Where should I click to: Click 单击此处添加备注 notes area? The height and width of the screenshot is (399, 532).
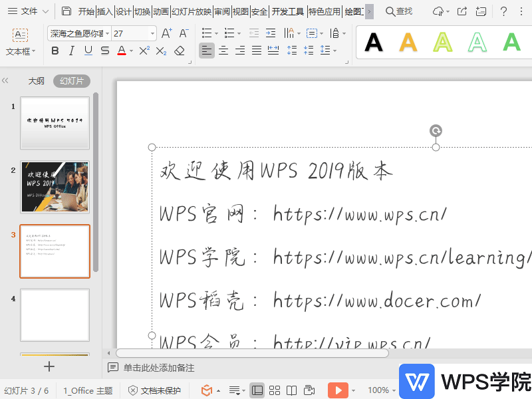[x=159, y=368]
